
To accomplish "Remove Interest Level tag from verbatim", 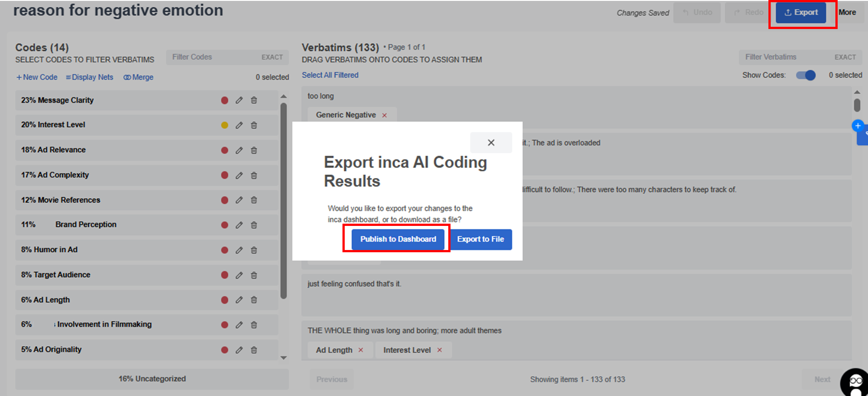I will coord(439,350).
